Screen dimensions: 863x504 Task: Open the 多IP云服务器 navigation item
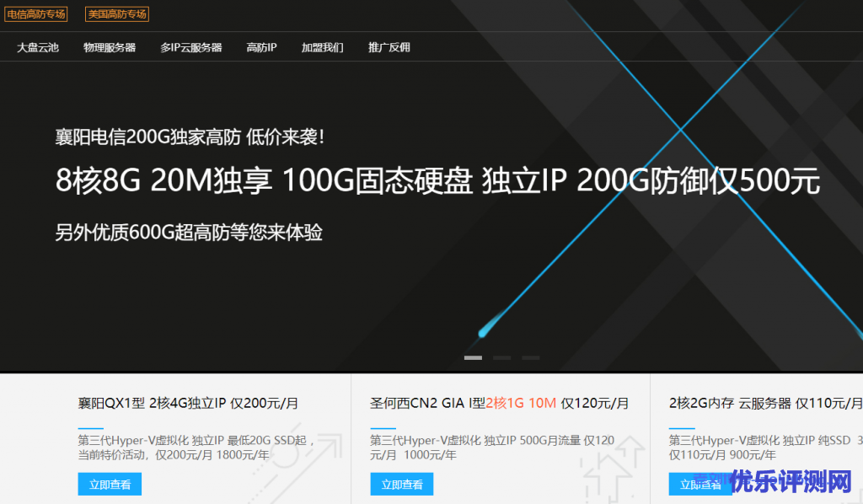click(191, 47)
